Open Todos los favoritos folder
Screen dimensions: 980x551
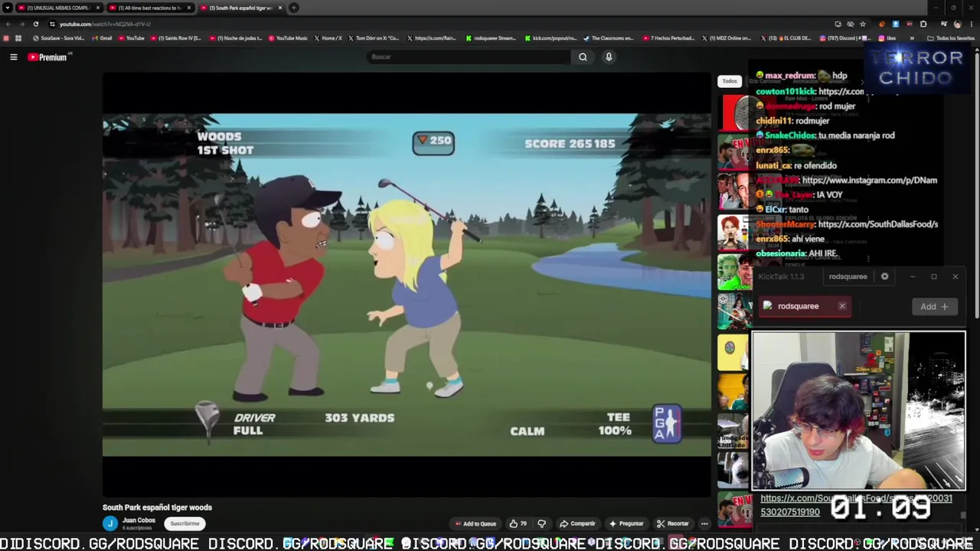pos(952,38)
